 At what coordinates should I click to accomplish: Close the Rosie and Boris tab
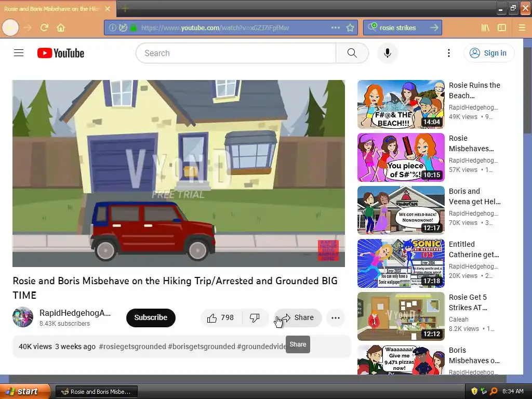pyautogui.click(x=108, y=9)
